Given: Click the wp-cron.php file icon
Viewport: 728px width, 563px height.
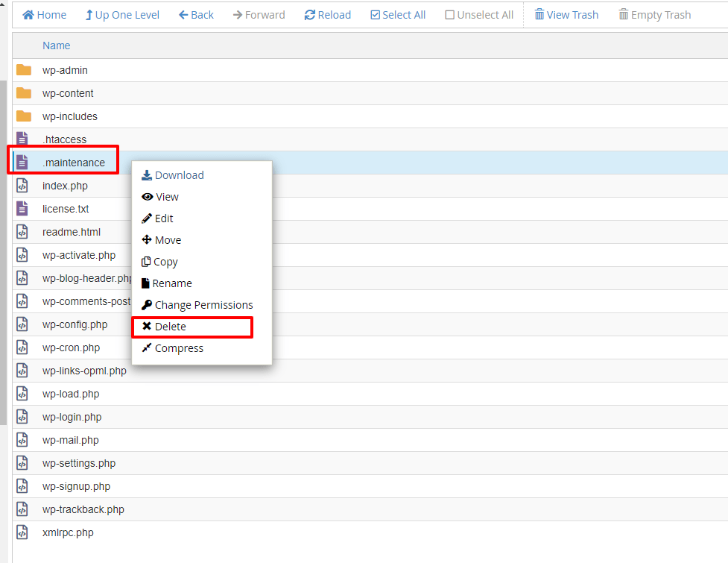Looking at the screenshot, I should coord(22,347).
